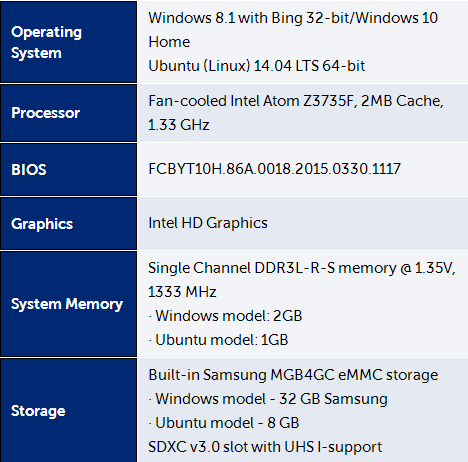The image size is (468, 462).
Task: Click the Windows model: 2GB entry
Action: point(225,316)
